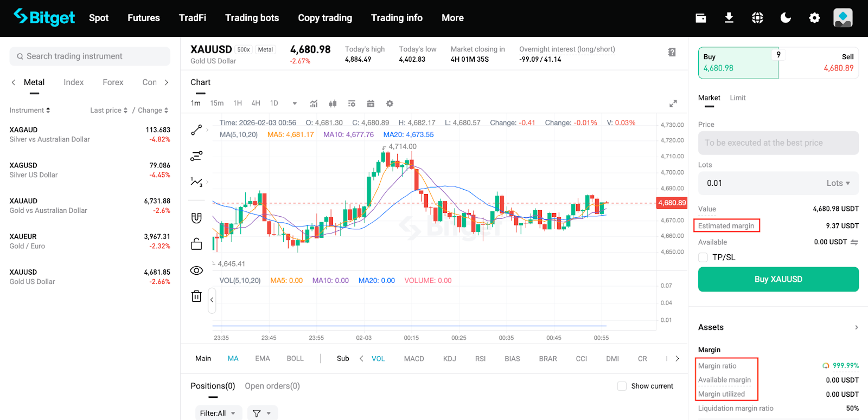Open chart settings gear icon
868x420 pixels.
click(390, 104)
